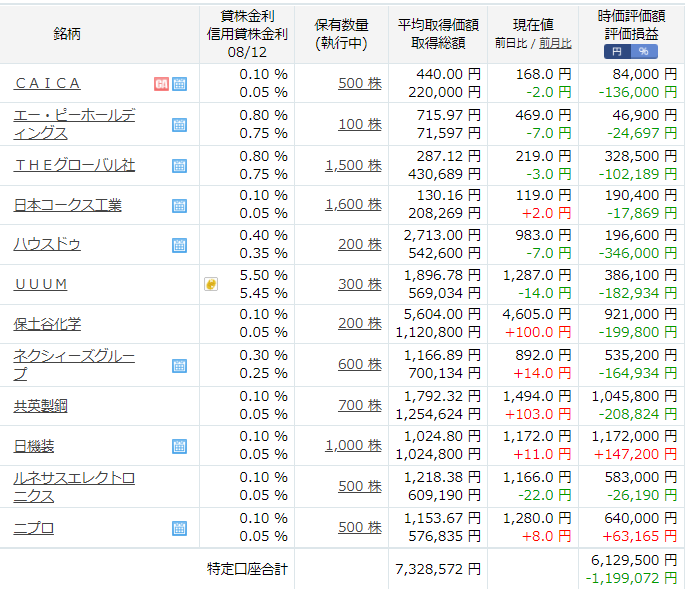
Task: Open ニプロ stock link
Action: (x=34, y=528)
